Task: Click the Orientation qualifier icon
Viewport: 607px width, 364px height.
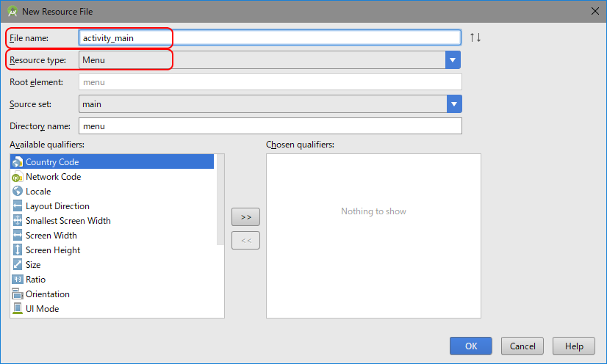Action: [x=18, y=294]
